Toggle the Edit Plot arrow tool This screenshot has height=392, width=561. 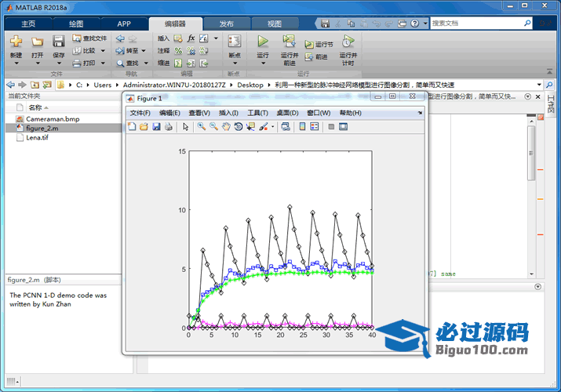point(186,126)
